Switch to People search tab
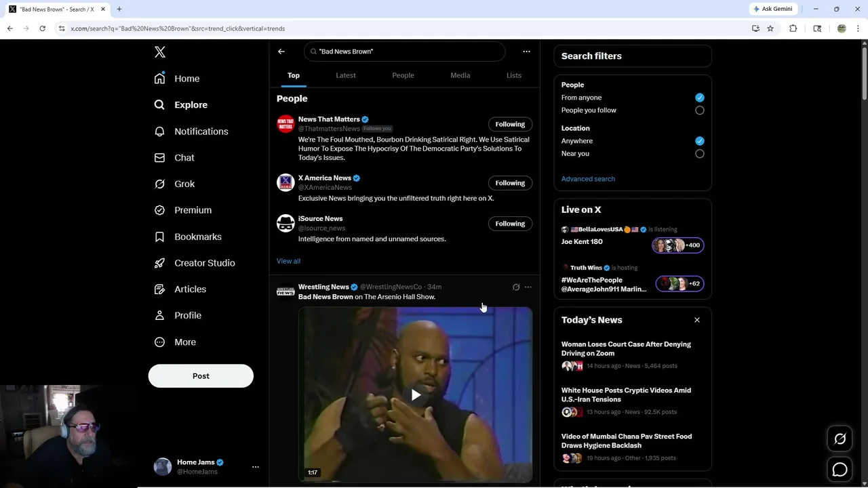The height and width of the screenshot is (488, 868). point(403,75)
